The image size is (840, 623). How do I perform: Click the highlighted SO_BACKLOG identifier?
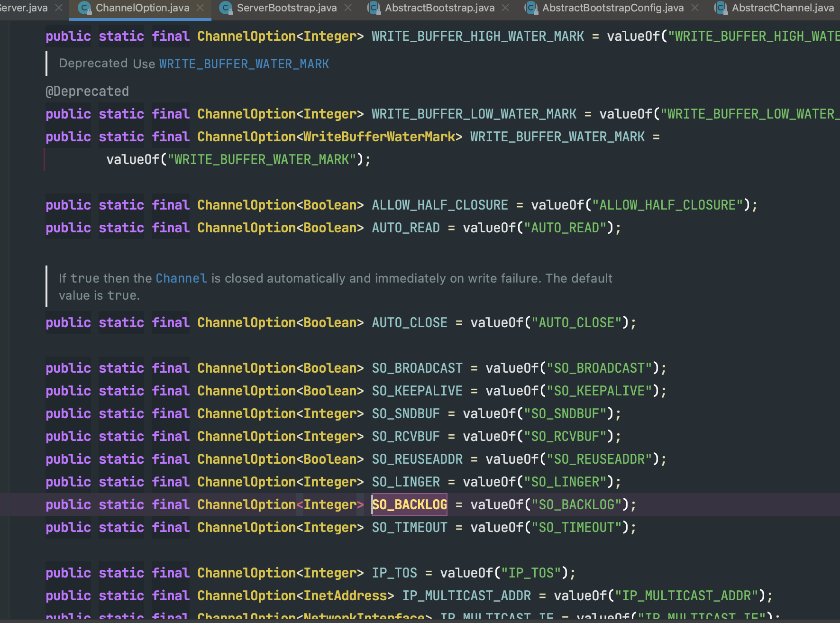(x=410, y=504)
